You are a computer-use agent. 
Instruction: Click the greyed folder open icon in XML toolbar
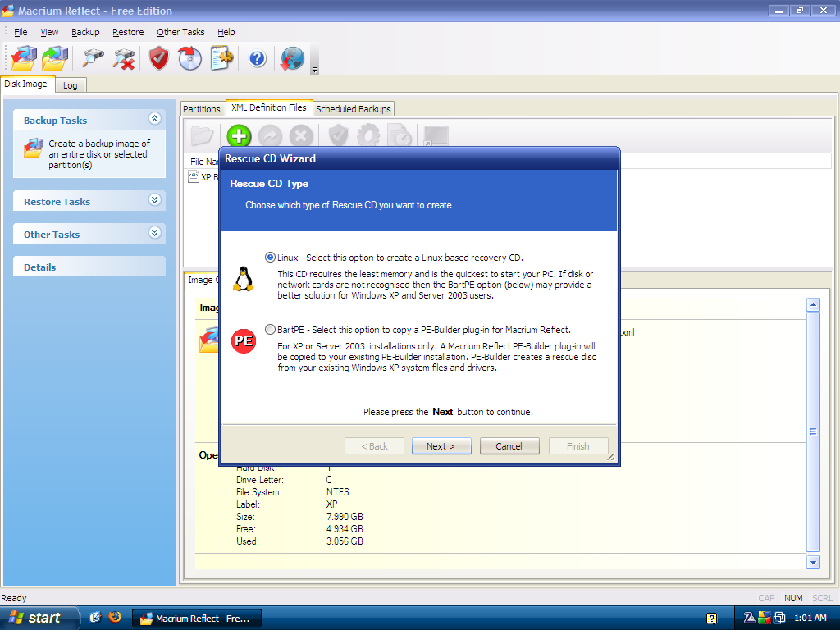(x=202, y=135)
